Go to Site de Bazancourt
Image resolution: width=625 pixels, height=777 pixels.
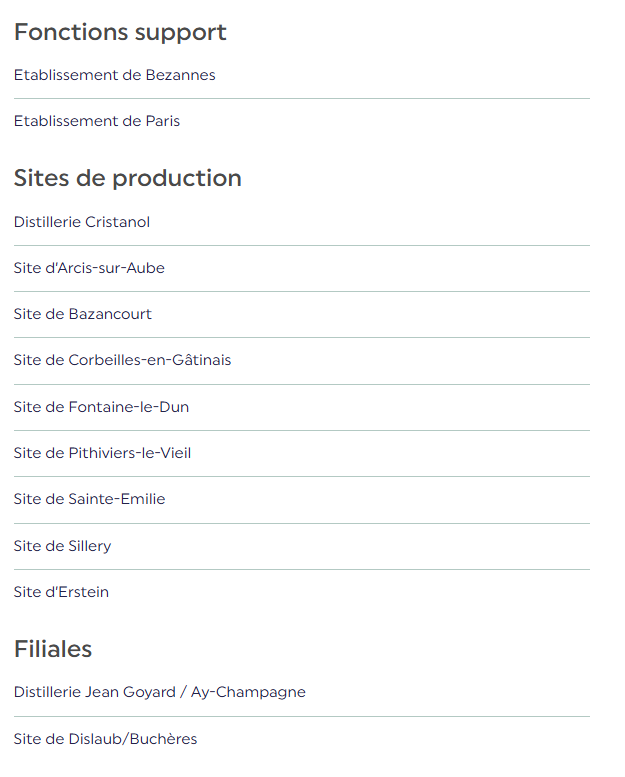pyautogui.click(x=83, y=314)
